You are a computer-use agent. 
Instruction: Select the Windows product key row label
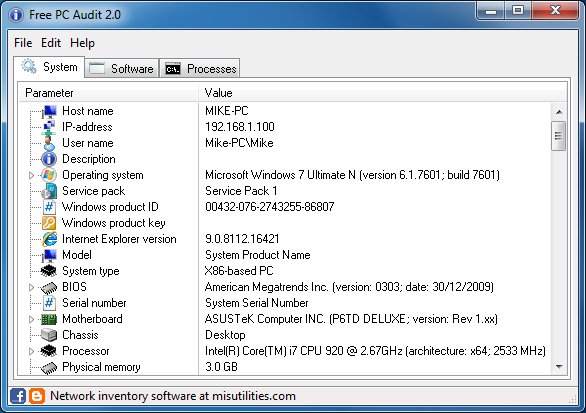114,223
